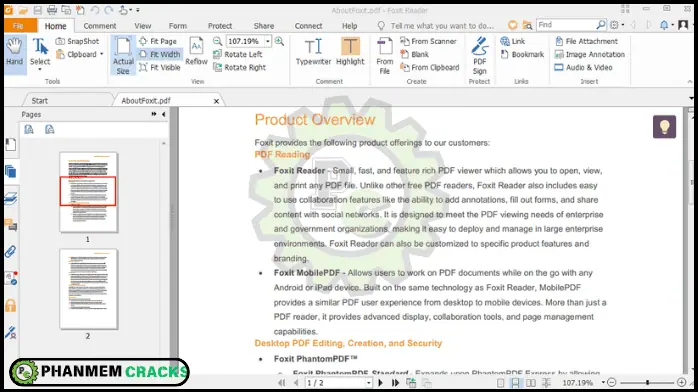Select the Hand tool

15,53
